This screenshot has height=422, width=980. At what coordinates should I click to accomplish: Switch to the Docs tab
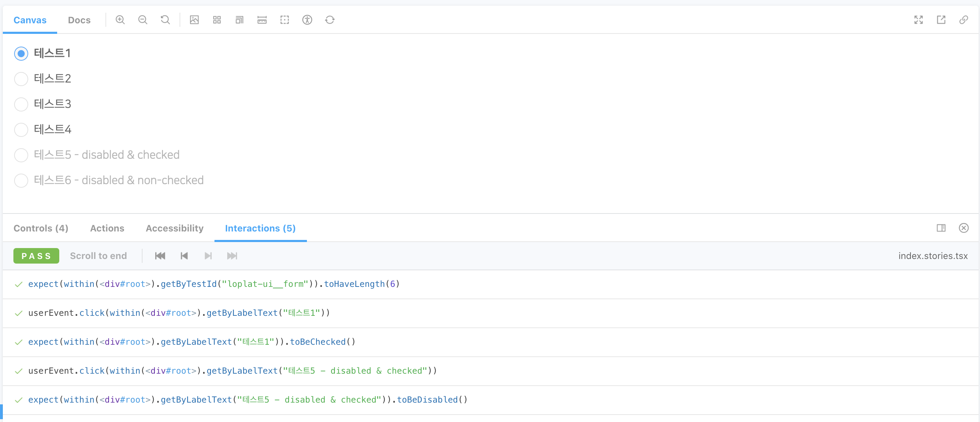click(79, 20)
